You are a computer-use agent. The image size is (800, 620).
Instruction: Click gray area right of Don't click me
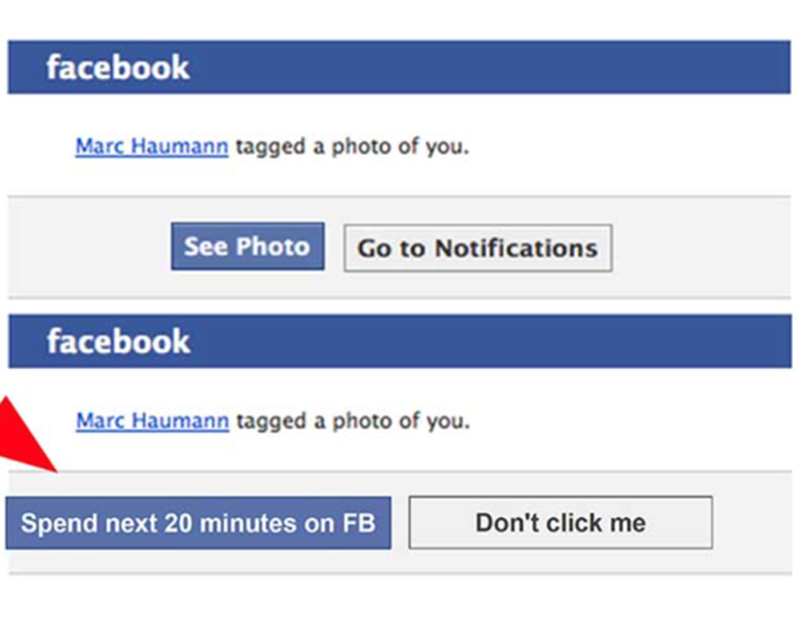pyautogui.click(x=755, y=523)
